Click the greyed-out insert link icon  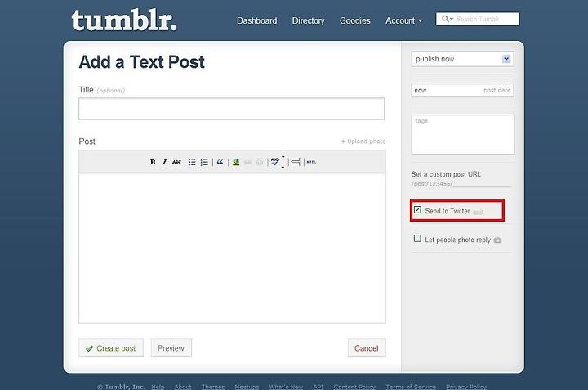pyautogui.click(x=247, y=162)
